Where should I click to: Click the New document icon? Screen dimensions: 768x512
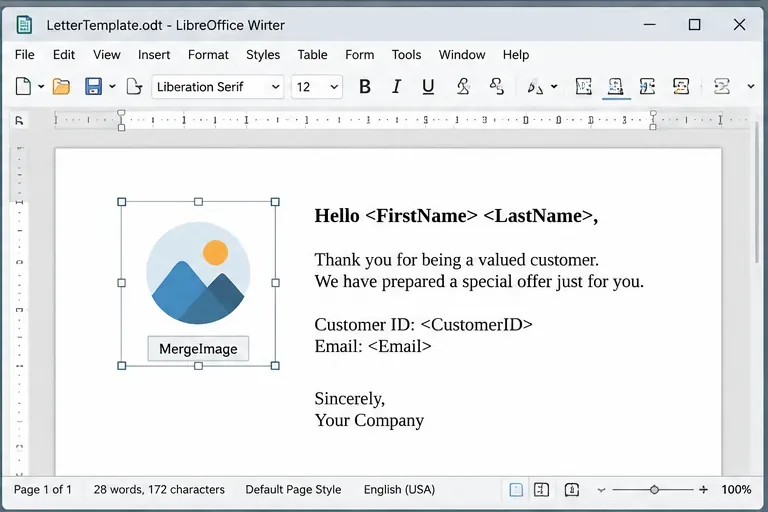pos(23,87)
